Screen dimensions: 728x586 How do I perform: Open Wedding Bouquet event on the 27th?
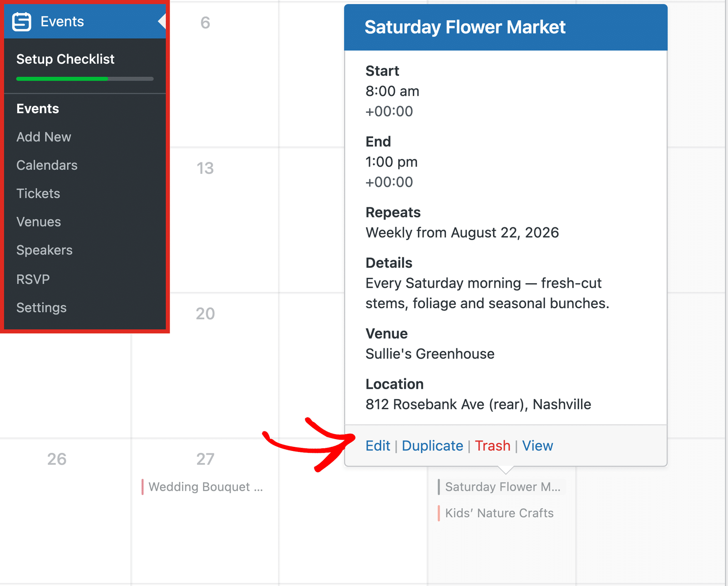tap(202, 487)
